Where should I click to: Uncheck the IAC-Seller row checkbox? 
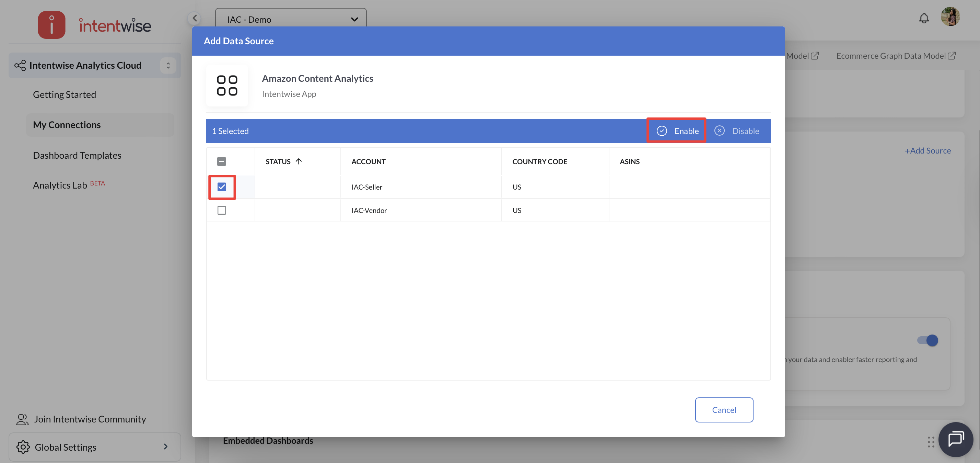[x=222, y=187]
